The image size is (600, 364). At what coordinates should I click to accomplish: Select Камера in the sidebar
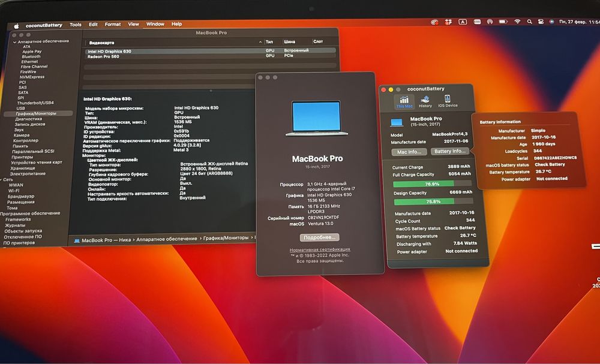22,135
